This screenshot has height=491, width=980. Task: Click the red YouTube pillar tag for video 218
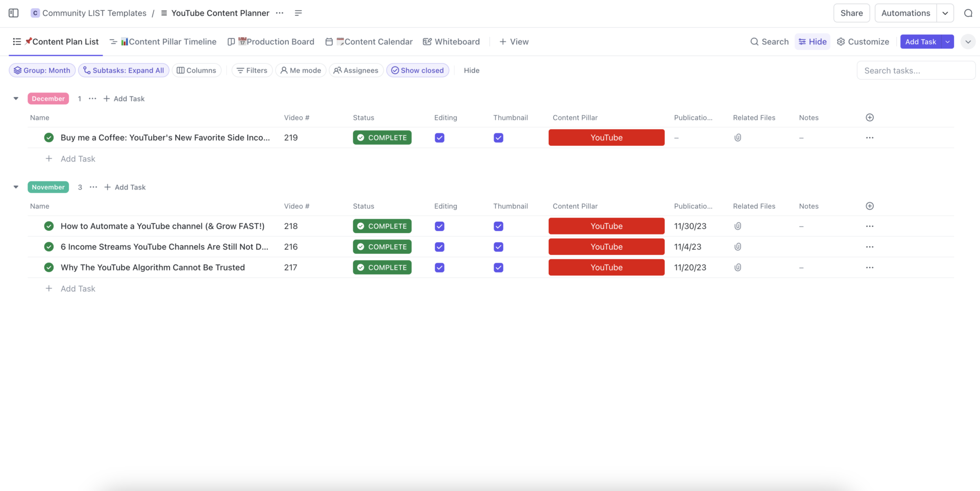tap(606, 226)
